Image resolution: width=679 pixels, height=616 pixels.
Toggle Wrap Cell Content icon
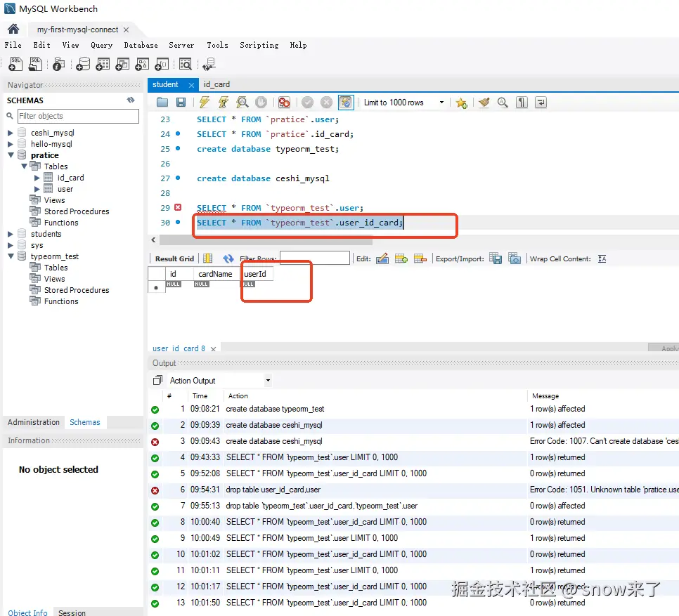tap(602, 258)
